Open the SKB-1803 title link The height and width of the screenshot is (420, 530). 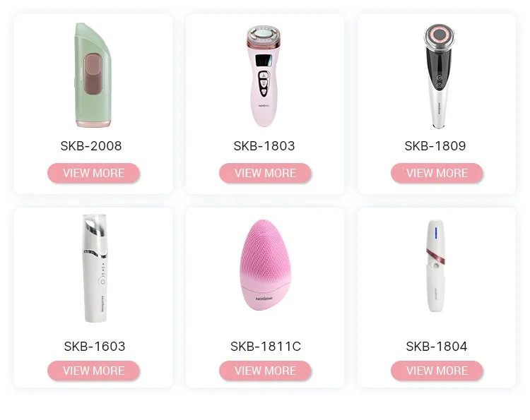[x=264, y=146]
